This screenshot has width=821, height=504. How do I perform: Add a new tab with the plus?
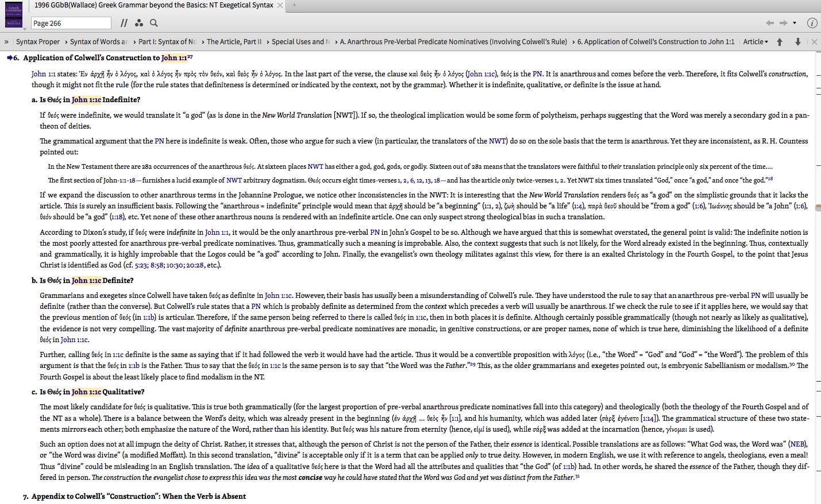tap(294, 5)
